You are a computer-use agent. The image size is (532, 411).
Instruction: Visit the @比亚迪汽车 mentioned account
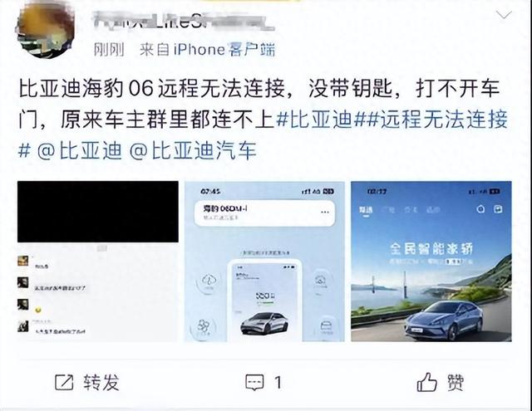193,150
